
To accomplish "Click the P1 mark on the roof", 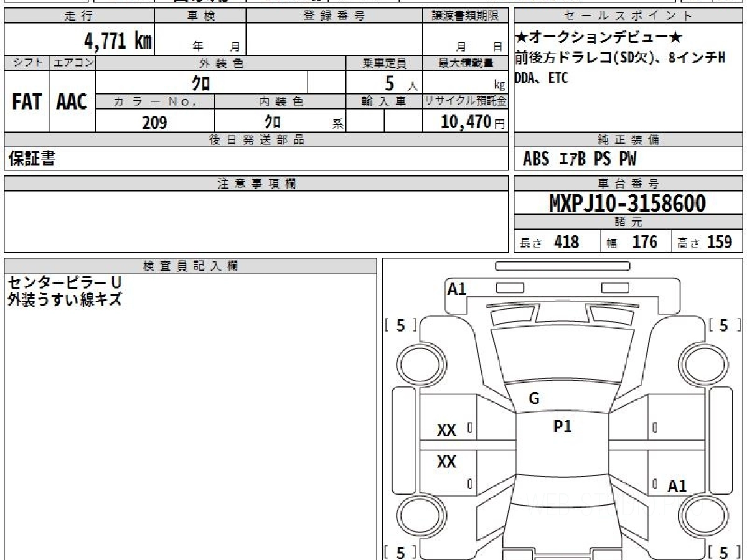I will pos(562,426).
